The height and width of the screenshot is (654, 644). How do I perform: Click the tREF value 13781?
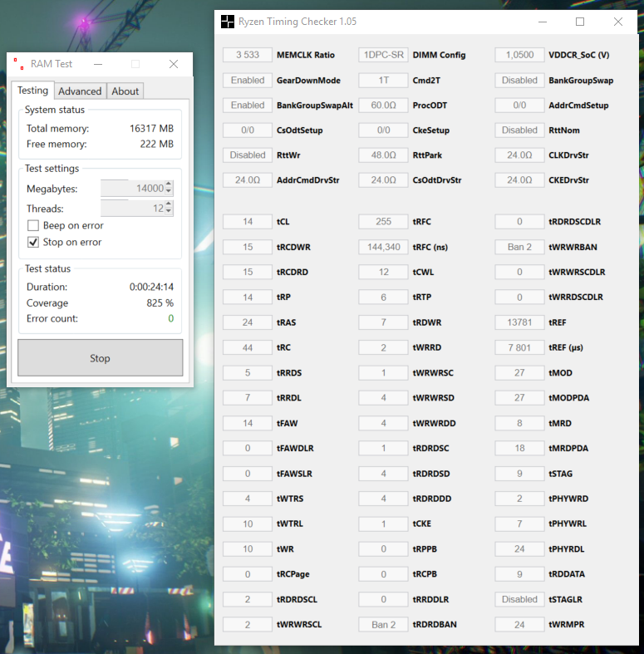[x=519, y=322]
